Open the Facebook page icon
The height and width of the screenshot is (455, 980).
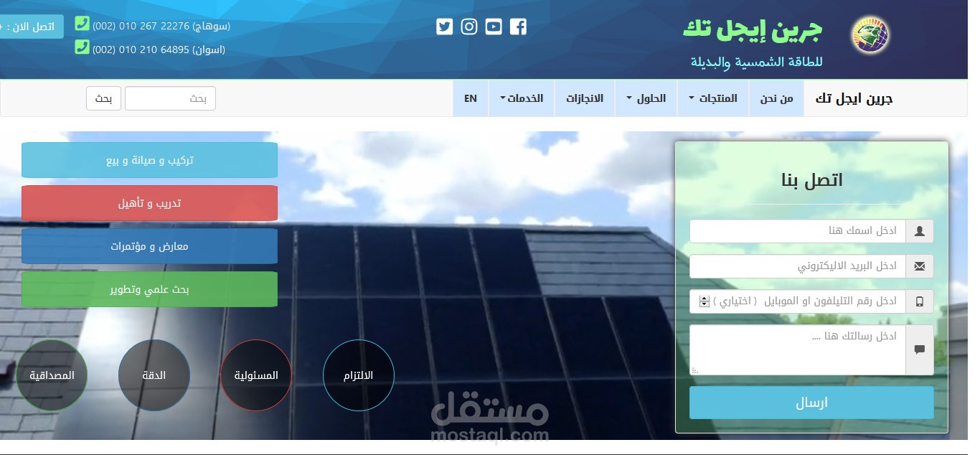pyautogui.click(x=518, y=27)
